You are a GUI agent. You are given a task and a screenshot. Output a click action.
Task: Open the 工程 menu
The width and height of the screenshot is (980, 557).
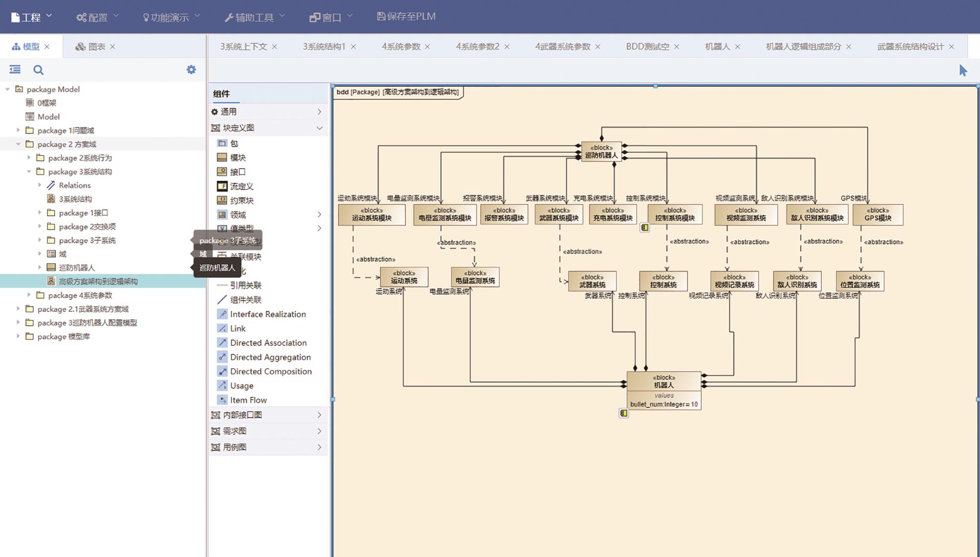(x=31, y=17)
